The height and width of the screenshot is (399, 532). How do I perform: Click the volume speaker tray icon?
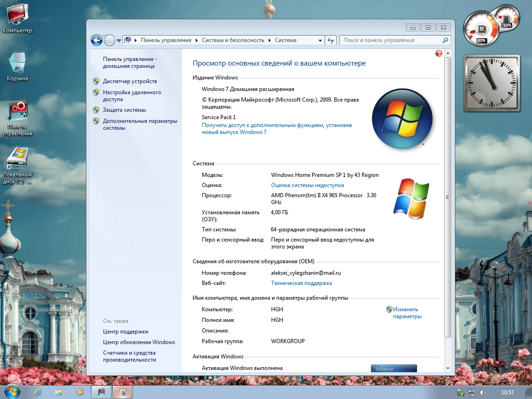pos(483,393)
